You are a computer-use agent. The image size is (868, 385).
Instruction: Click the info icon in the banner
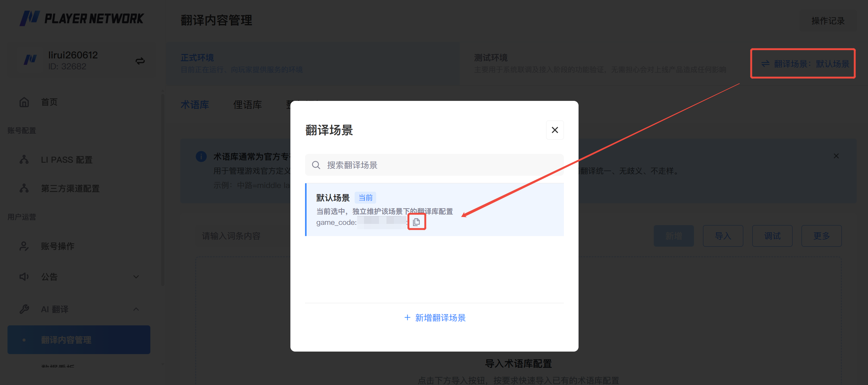click(x=201, y=156)
